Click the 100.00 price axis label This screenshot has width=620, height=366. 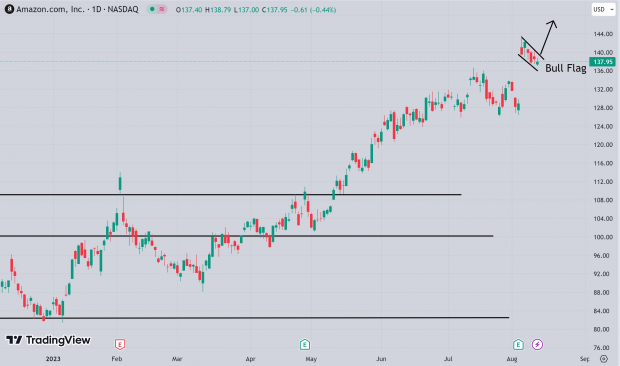[x=603, y=237]
